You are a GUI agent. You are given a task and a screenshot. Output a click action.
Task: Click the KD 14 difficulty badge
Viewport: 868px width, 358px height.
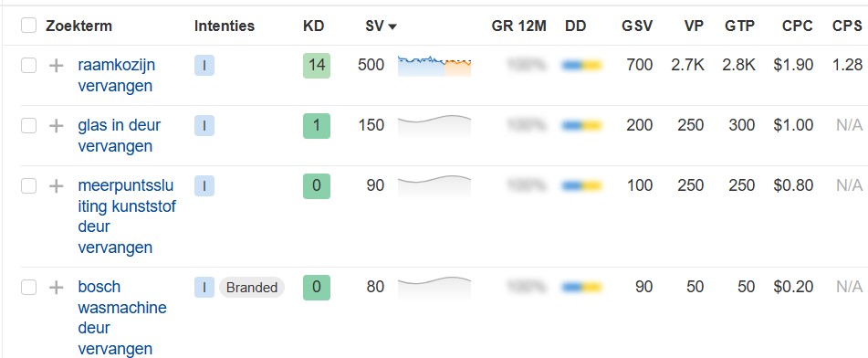tap(317, 66)
